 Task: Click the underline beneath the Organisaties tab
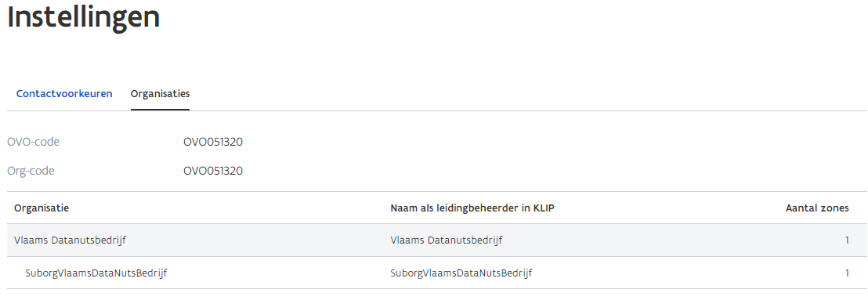[x=160, y=110]
